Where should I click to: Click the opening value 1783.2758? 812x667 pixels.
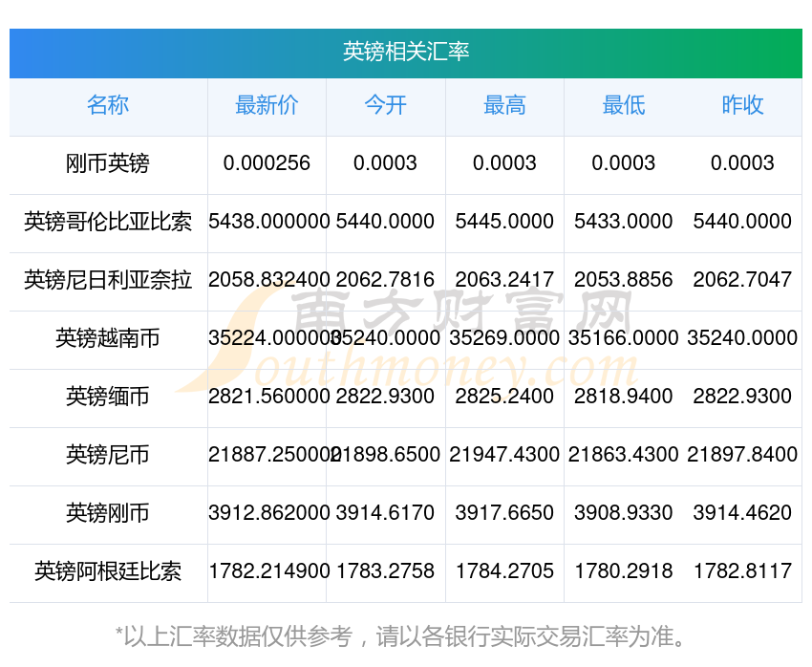click(385, 571)
